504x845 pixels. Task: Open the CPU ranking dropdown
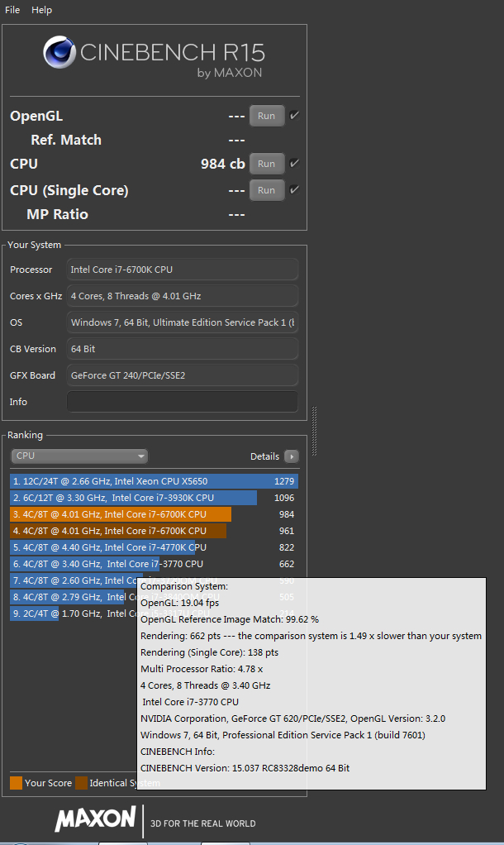coord(79,456)
